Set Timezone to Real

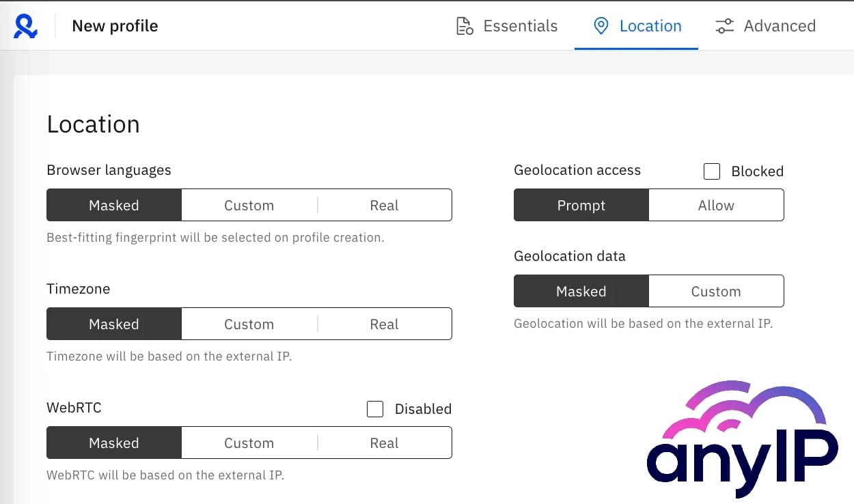tap(384, 324)
